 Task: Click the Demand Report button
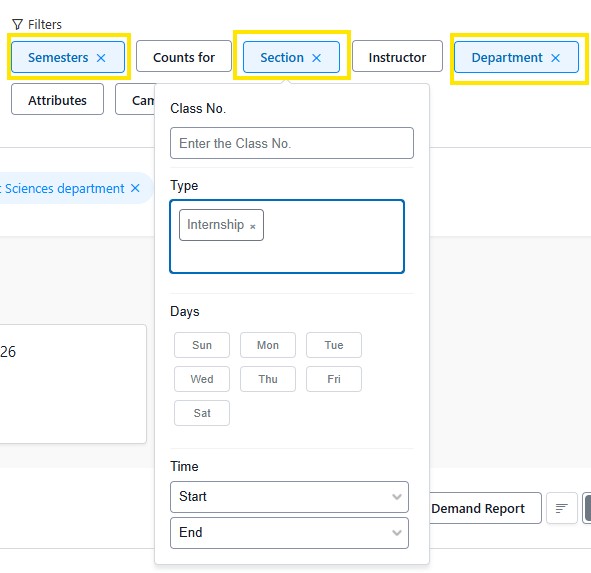(x=485, y=508)
